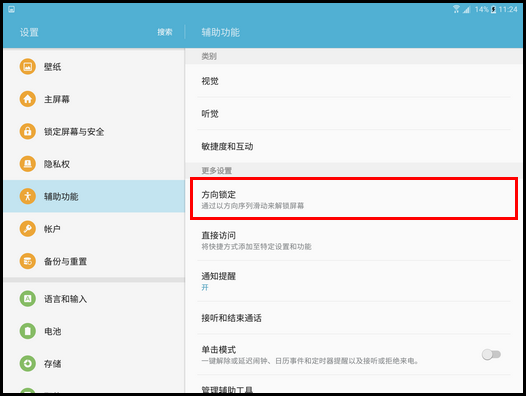This screenshot has width=526, height=396.
Task: Open 存储 storage settings
Action: coord(94,363)
